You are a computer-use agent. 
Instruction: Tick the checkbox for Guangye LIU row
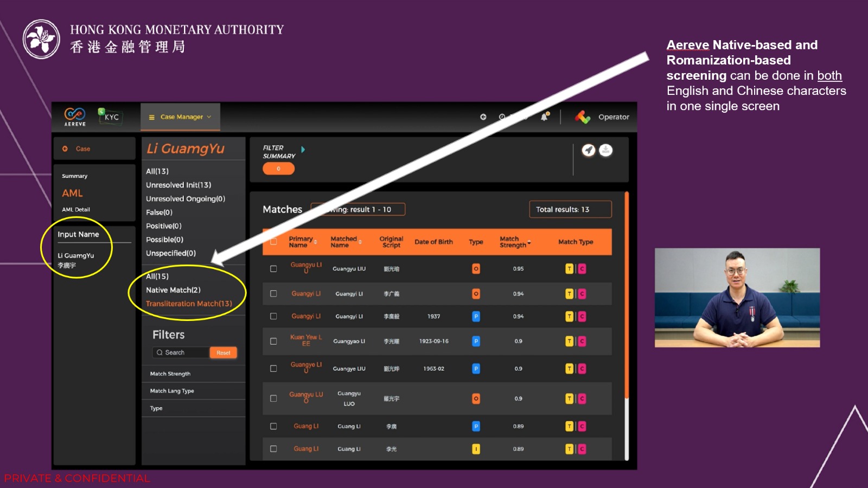[x=273, y=369]
